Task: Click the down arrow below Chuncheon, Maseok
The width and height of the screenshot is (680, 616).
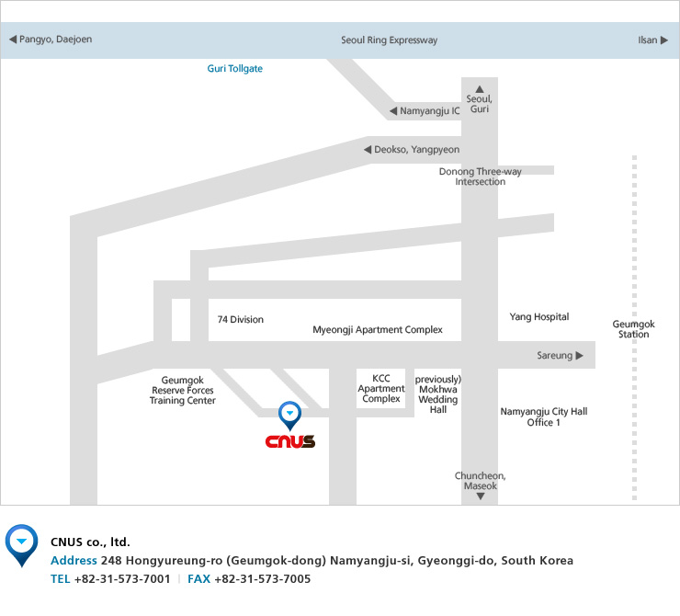Action: click(480, 496)
